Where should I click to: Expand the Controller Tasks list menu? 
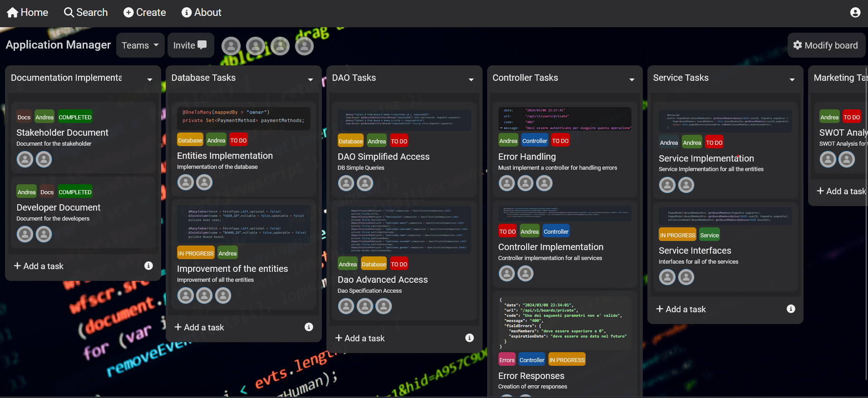click(632, 79)
